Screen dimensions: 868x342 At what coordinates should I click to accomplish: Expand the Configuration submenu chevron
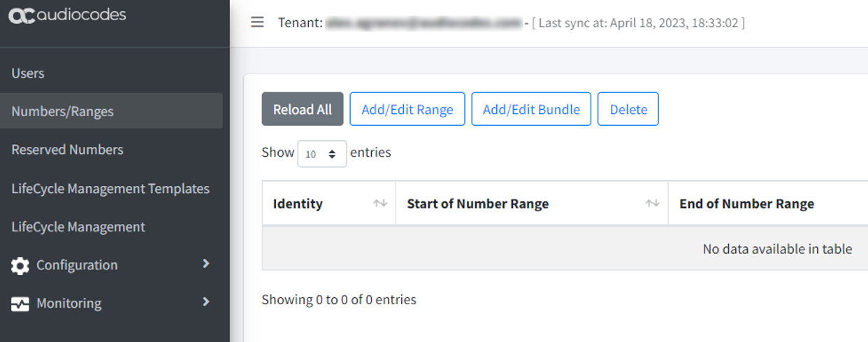point(205,264)
